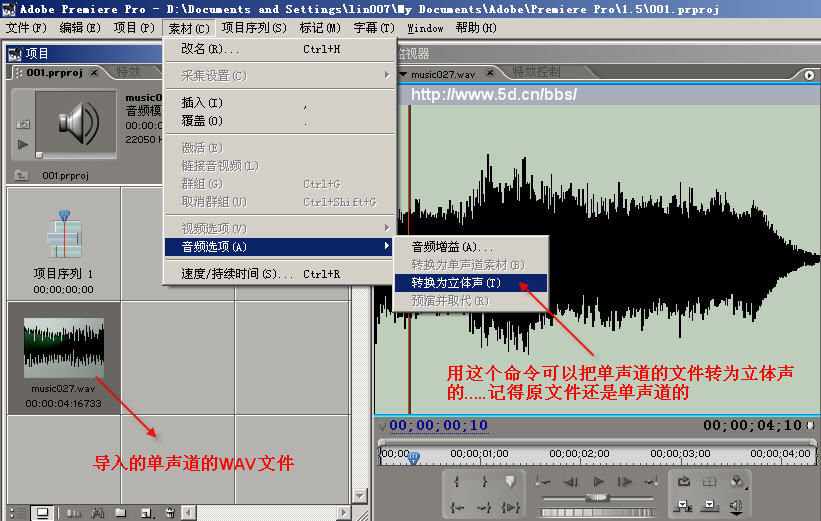This screenshot has width=821, height=521.
Task: Click preview thumbnail scrub slider handle
Action: 39,155
